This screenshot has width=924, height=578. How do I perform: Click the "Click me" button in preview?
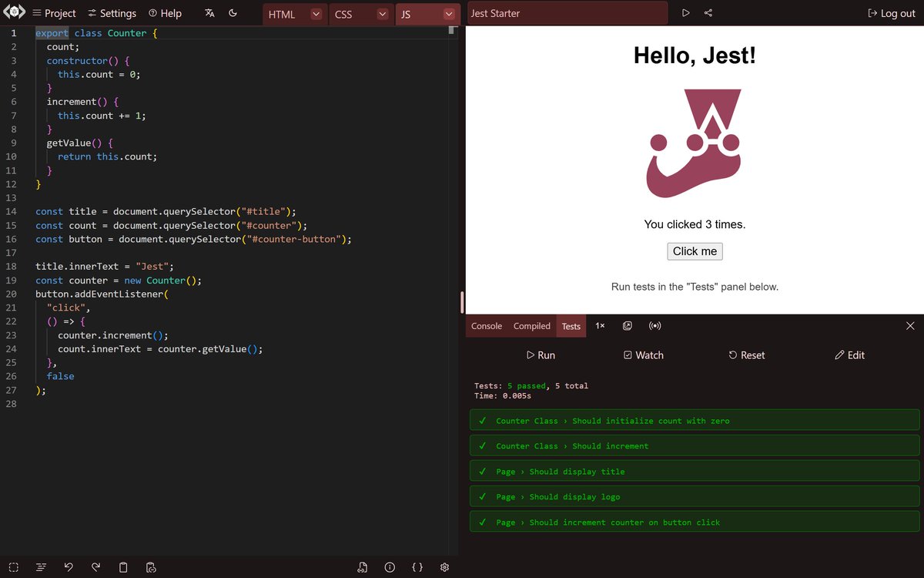[x=695, y=251]
